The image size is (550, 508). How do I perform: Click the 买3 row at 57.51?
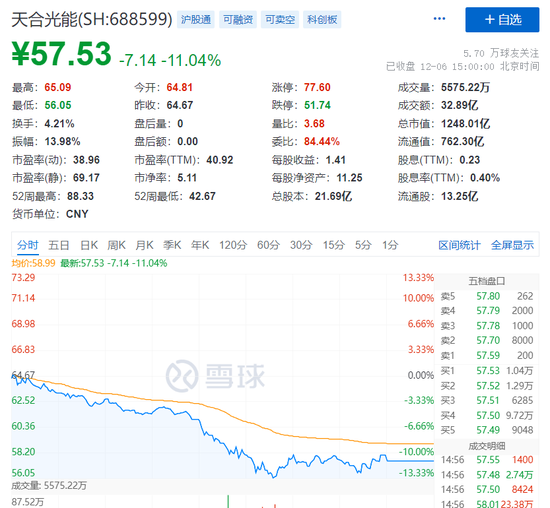(x=487, y=400)
